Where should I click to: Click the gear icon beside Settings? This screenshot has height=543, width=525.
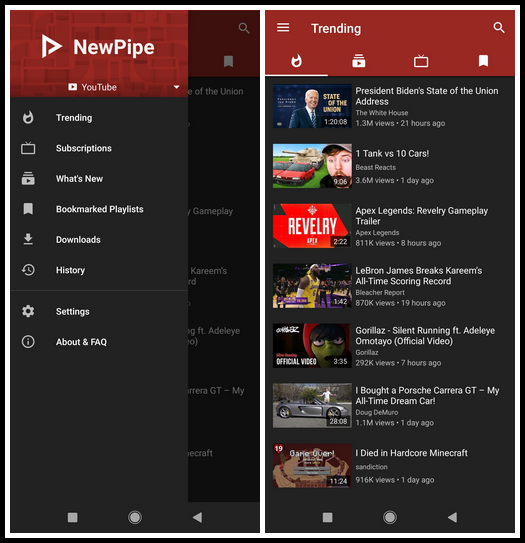point(28,311)
